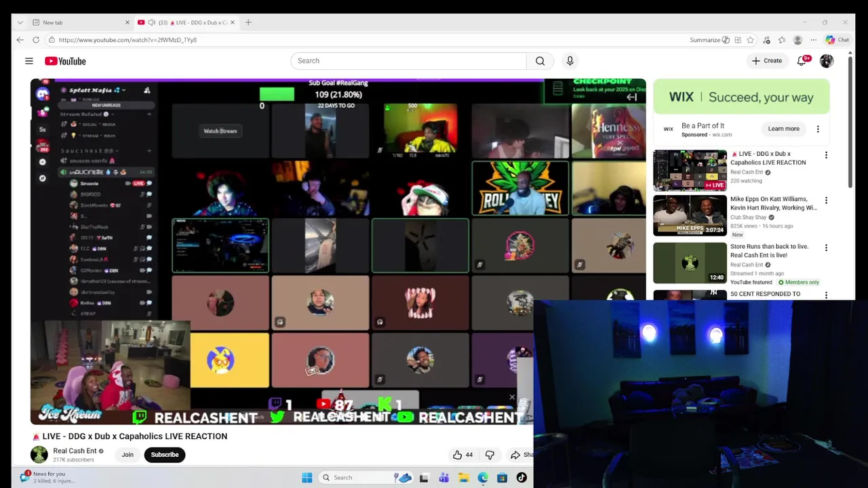The height and width of the screenshot is (488, 868).
Task: Open the LIVE DDG x Dub recommended thumbnail
Action: coord(690,170)
